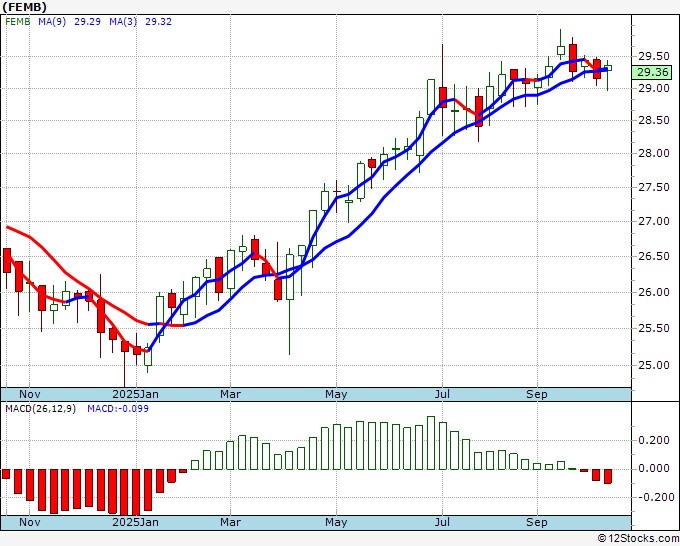The width and height of the screenshot is (680, 546).
Task: Click the last red MACD histogram bar
Action: 608,476
